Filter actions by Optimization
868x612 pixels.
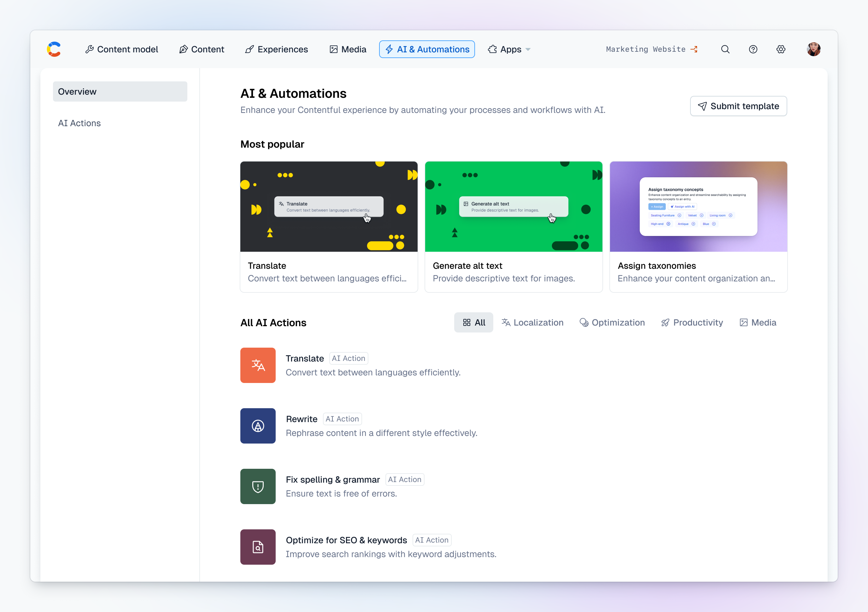coord(612,322)
